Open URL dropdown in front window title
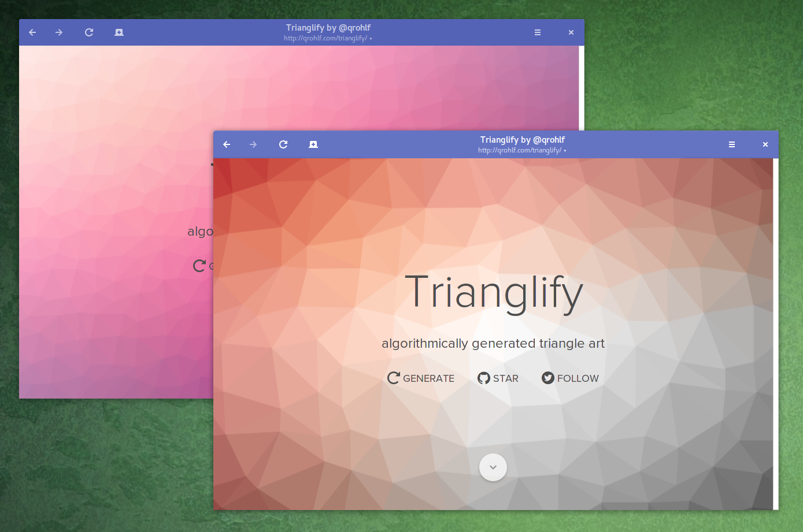Viewport: 803px width, 532px height. [565, 151]
